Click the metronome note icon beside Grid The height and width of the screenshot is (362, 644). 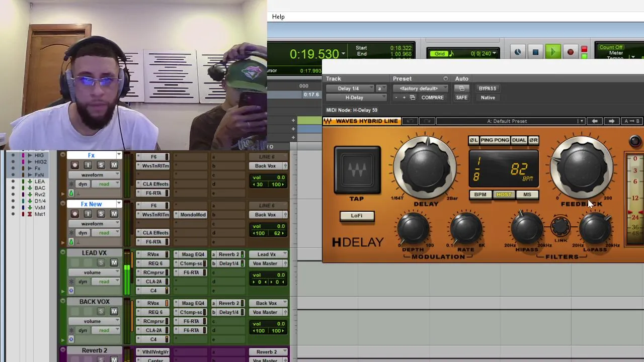tap(451, 54)
